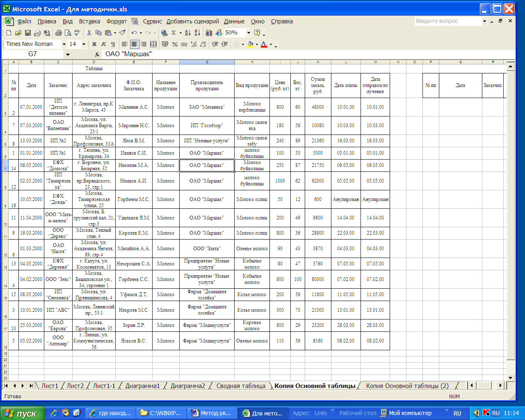Insert hyperlink with globe icon
The width and height of the screenshot is (525, 420).
[x=164, y=33]
